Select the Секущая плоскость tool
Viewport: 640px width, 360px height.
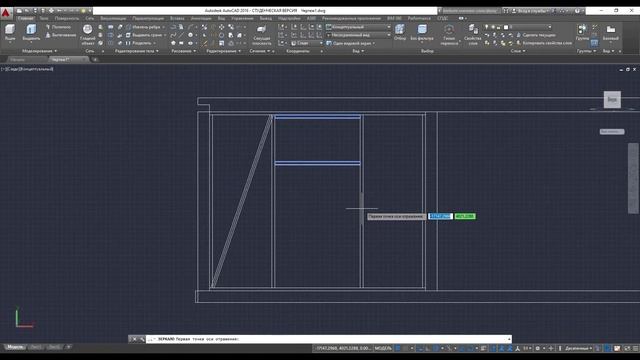pyautogui.click(x=262, y=34)
